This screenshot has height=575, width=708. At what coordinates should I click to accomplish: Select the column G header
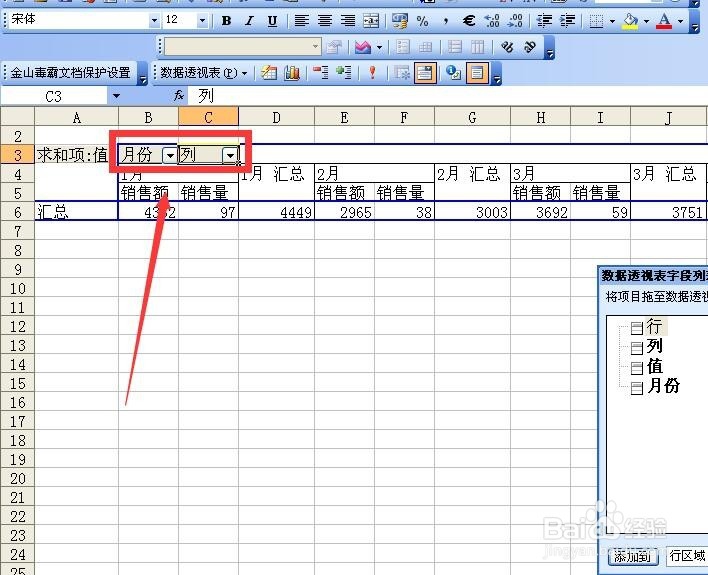click(472, 117)
